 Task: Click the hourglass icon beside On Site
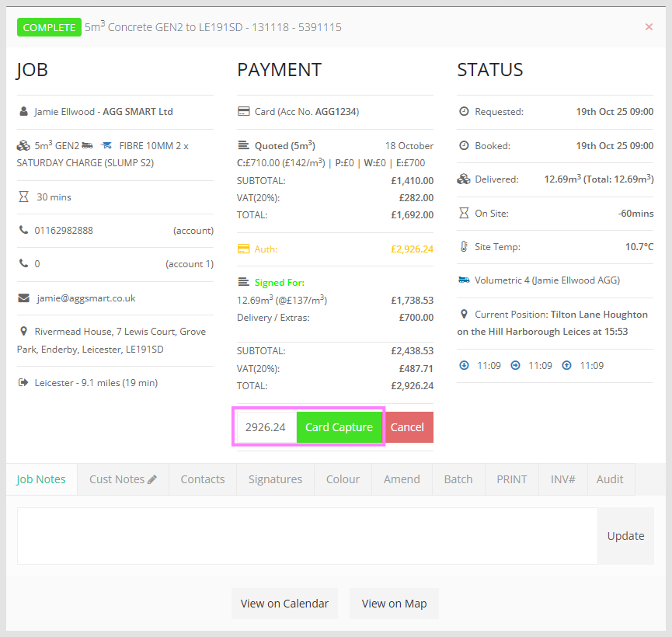(x=464, y=213)
